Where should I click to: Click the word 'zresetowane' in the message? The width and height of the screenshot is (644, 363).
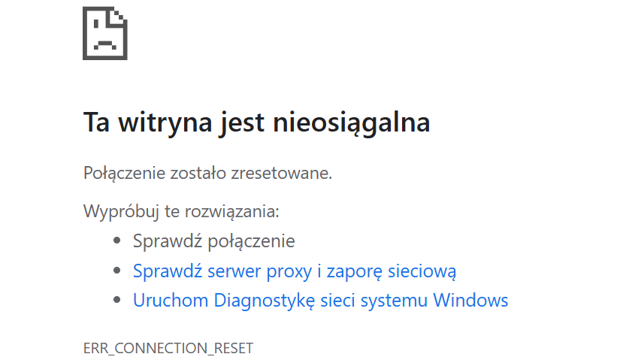click(x=280, y=174)
